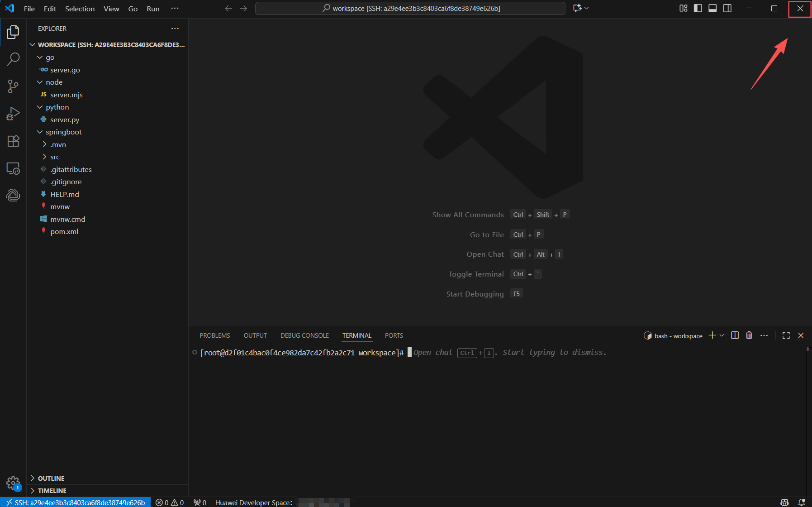Click the Huawei Developer Space status item
Image resolution: width=812 pixels, height=507 pixels.
[x=282, y=502]
